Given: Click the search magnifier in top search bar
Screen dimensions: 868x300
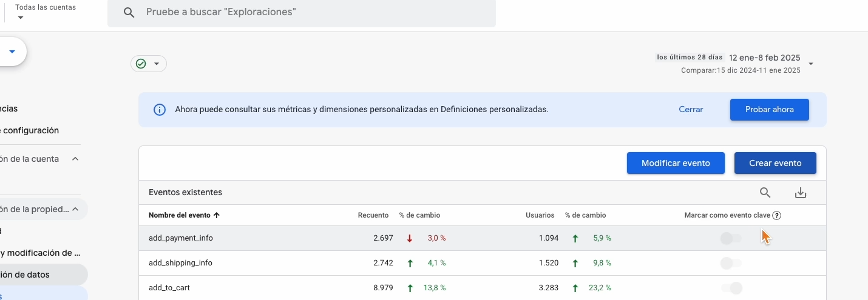Looking at the screenshot, I should tap(129, 12).
